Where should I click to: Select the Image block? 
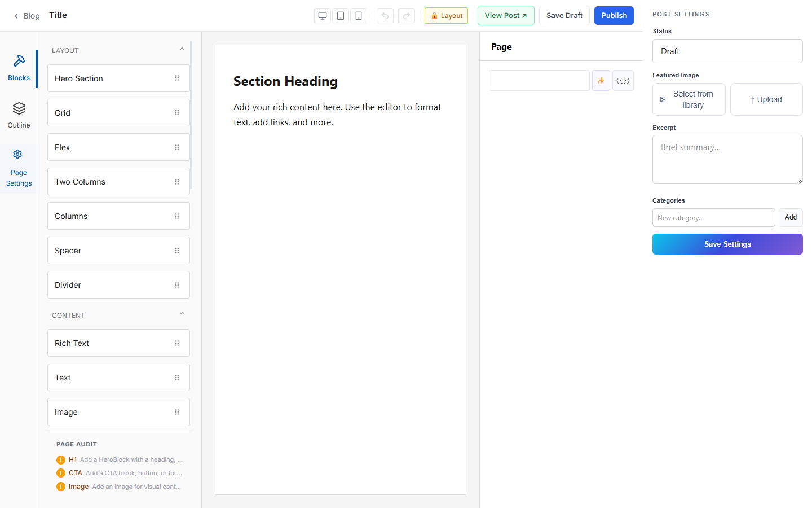coord(118,412)
